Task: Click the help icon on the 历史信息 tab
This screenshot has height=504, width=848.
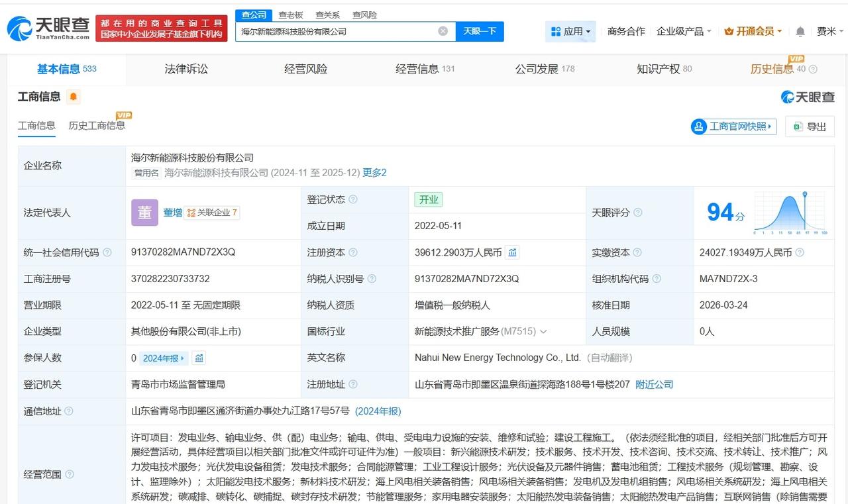Action: click(813, 69)
